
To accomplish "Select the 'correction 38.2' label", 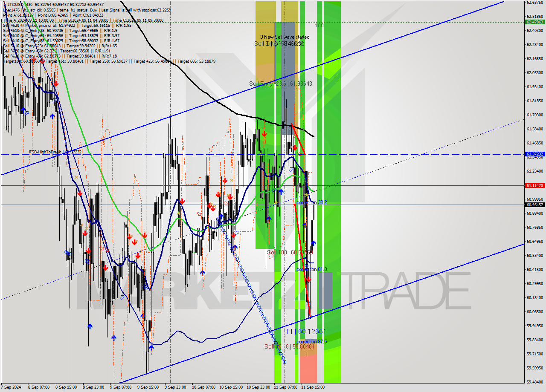I will 312,202.
